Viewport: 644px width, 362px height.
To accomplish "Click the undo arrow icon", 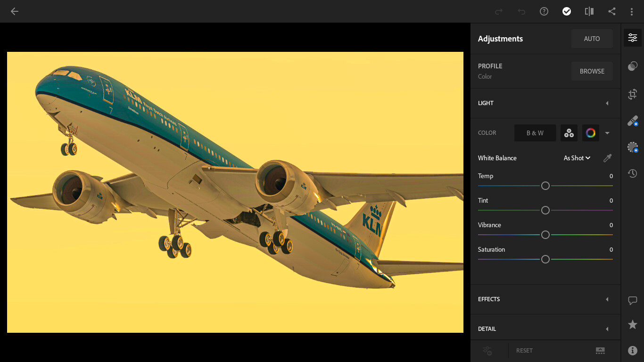I will (x=521, y=11).
